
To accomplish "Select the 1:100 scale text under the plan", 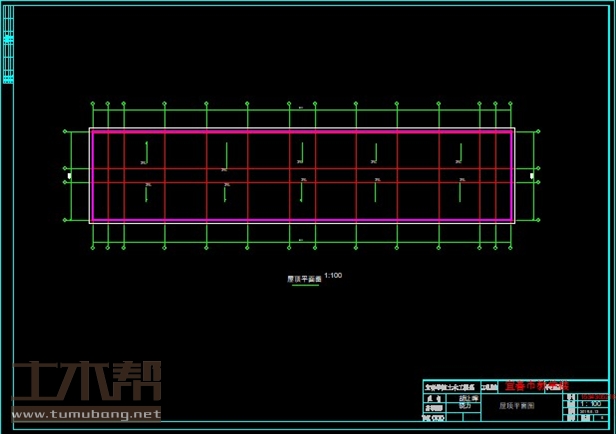I will [334, 275].
